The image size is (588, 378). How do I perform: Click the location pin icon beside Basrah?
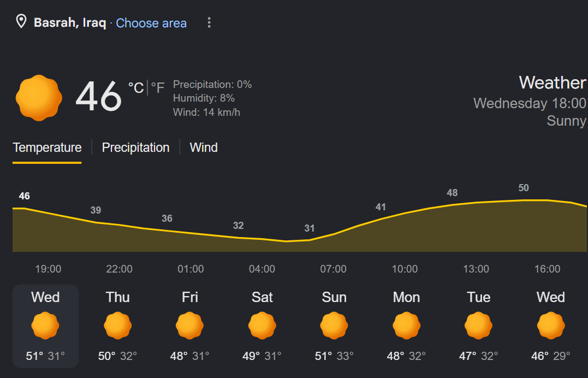point(21,21)
